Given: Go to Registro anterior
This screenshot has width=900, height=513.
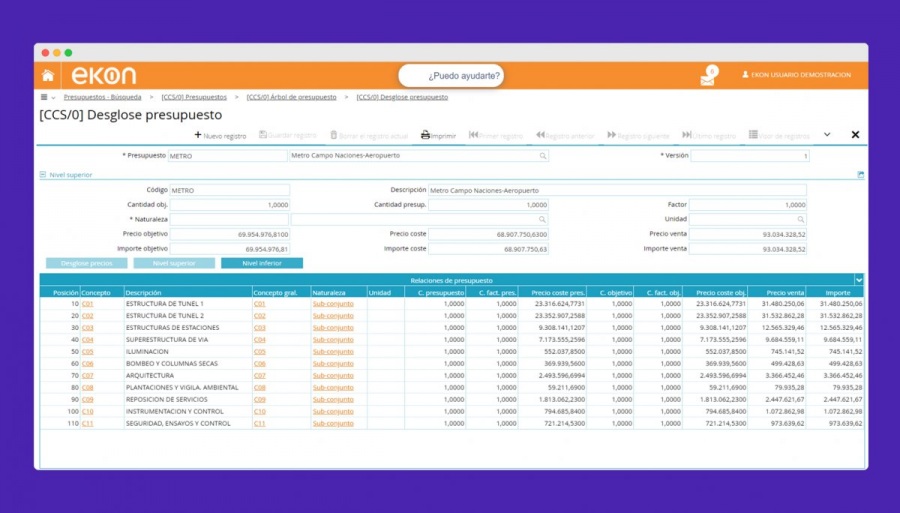Looking at the screenshot, I should coord(565,135).
